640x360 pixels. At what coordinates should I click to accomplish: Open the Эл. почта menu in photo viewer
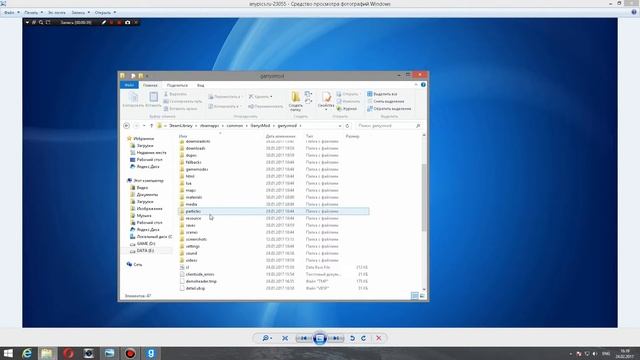point(56,13)
